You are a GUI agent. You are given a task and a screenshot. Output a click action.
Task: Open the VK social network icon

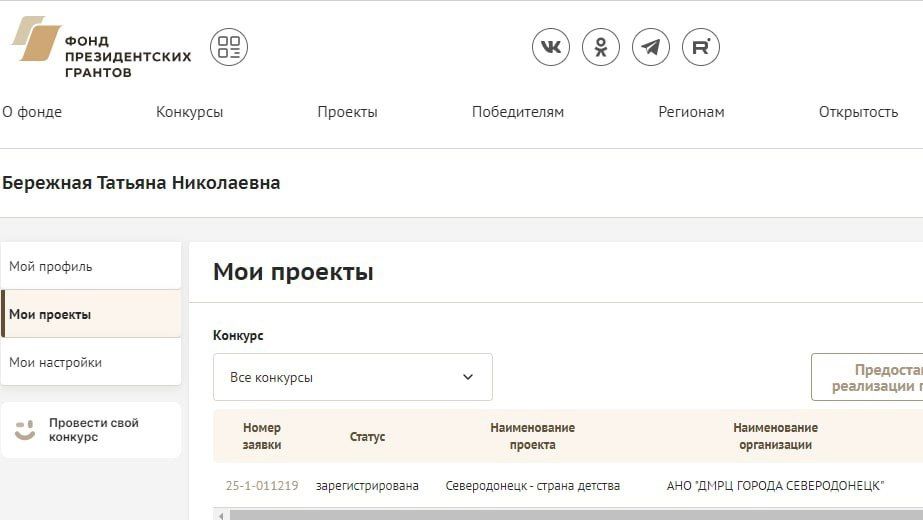tap(550, 47)
